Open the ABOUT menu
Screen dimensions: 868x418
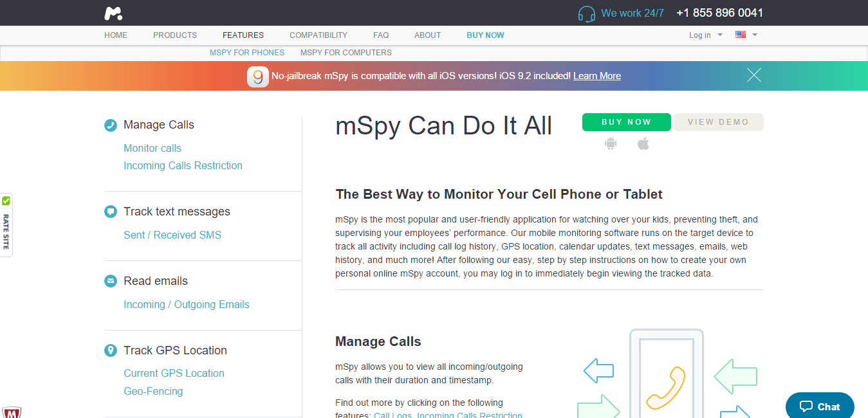pos(428,35)
